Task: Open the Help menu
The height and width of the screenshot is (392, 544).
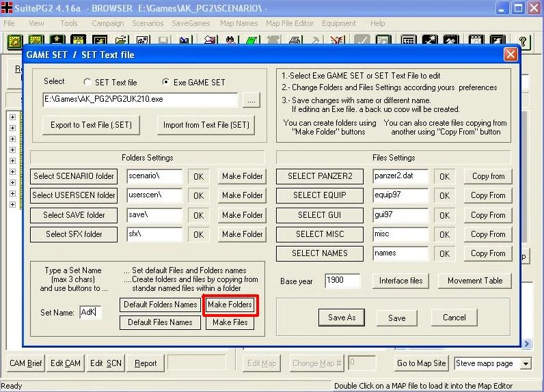Action: coord(377,23)
